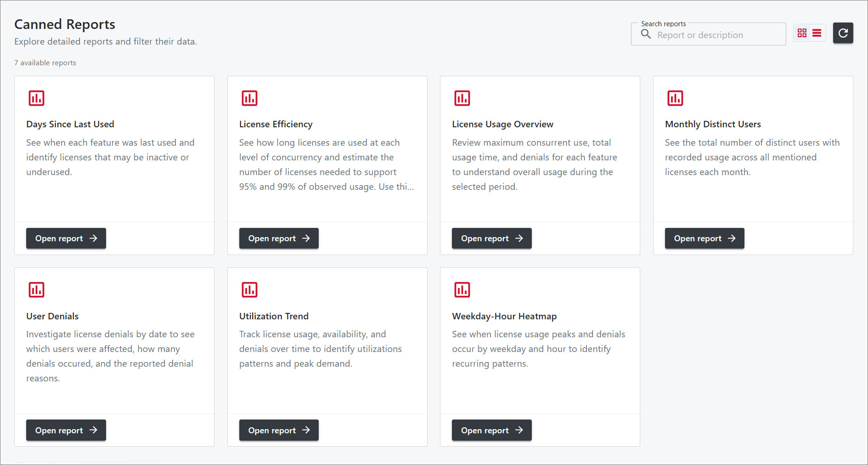This screenshot has width=868, height=465.
Task: Select the Monthly Distinct Users title
Action: [x=713, y=124]
